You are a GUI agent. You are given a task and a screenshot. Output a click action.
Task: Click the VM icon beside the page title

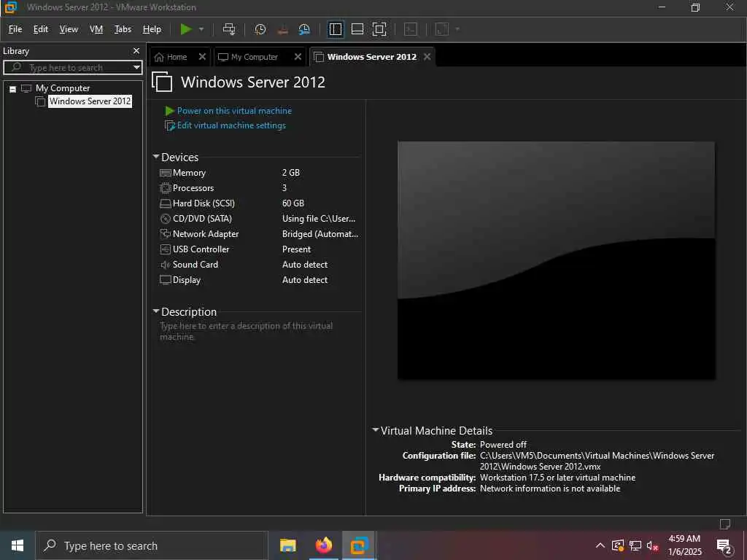tap(162, 82)
